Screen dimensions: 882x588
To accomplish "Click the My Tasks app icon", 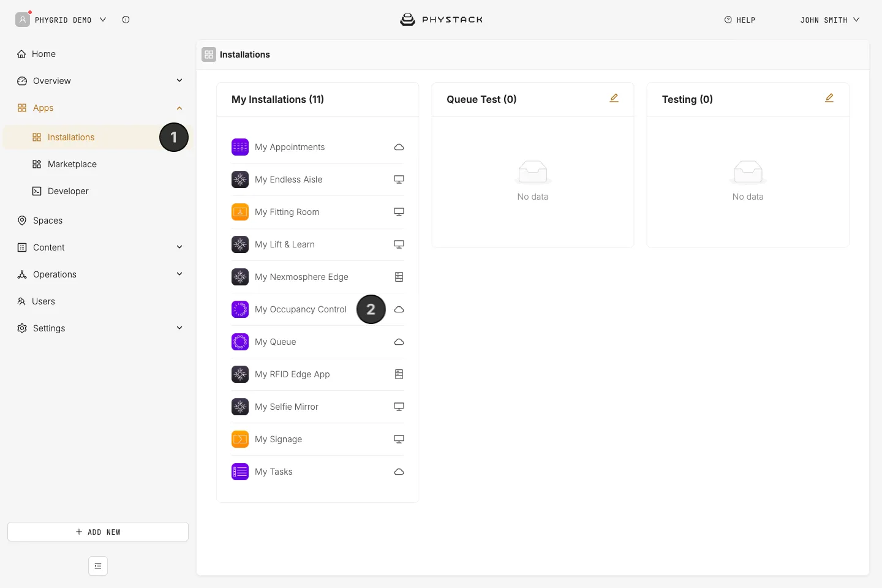I will click(x=240, y=472).
